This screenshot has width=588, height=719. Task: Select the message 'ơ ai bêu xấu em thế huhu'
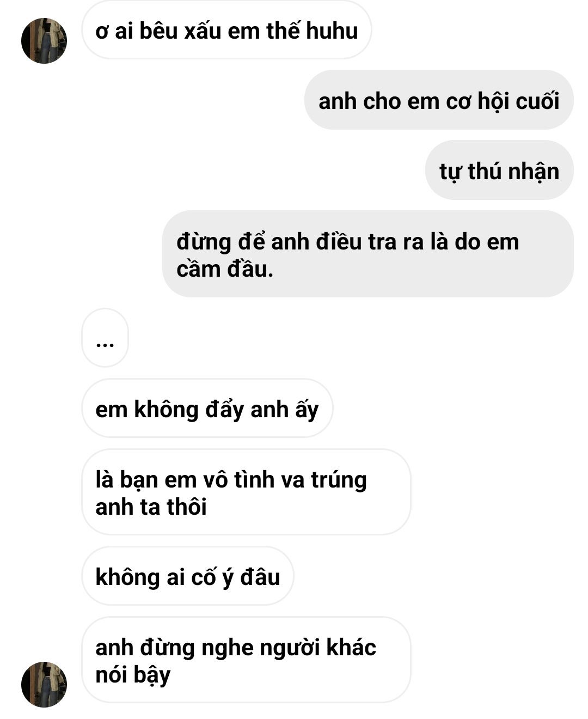click(x=226, y=30)
